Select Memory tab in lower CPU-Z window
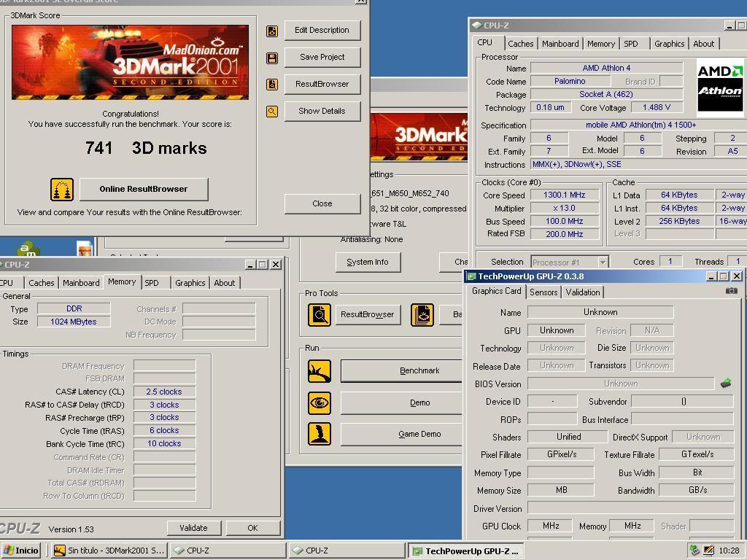This screenshot has width=747, height=560. [122, 281]
